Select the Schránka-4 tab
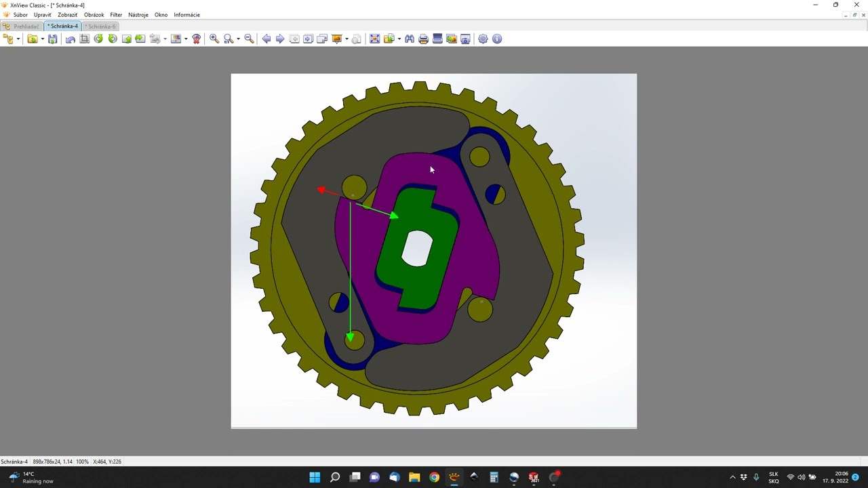Image resolution: width=868 pixels, height=488 pixels. pyautogui.click(x=63, y=26)
